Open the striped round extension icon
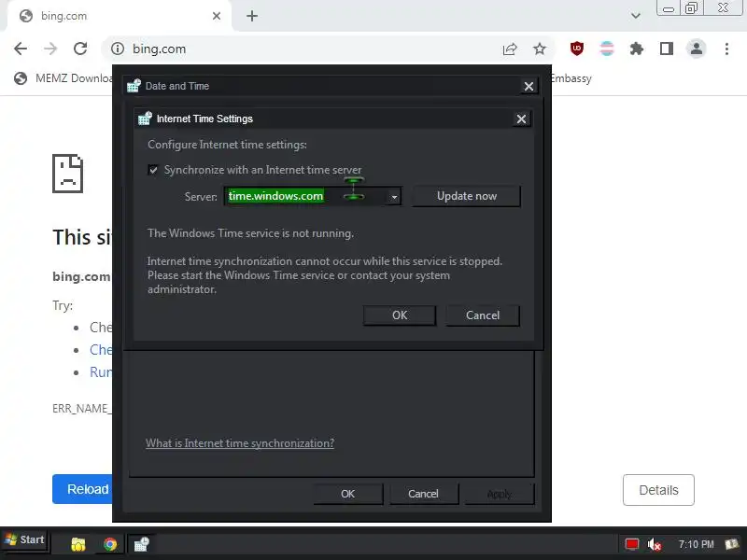 pyautogui.click(x=607, y=49)
